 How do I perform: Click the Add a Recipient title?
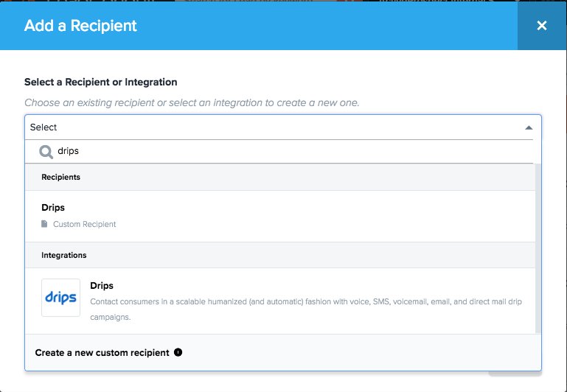coord(80,26)
